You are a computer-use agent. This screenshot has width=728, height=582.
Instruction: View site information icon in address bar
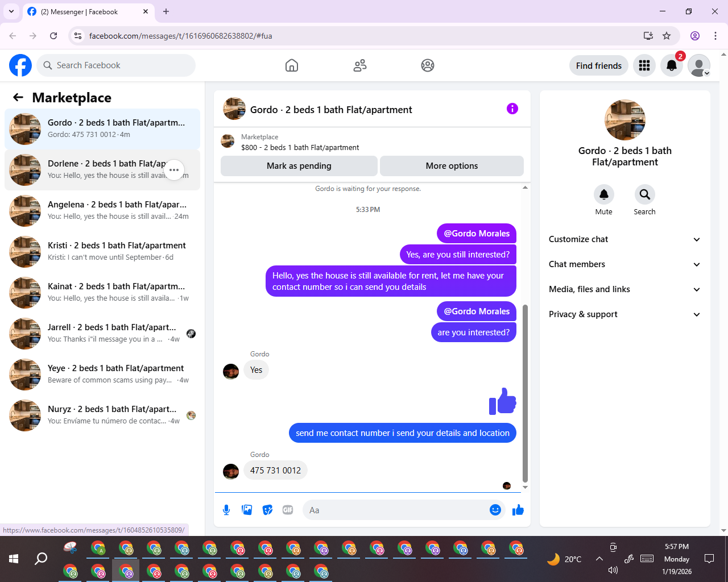[78, 36]
